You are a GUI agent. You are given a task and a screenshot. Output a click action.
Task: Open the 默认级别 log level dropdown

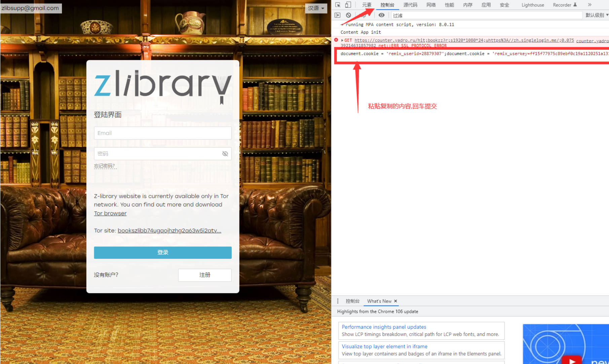pyautogui.click(x=595, y=15)
